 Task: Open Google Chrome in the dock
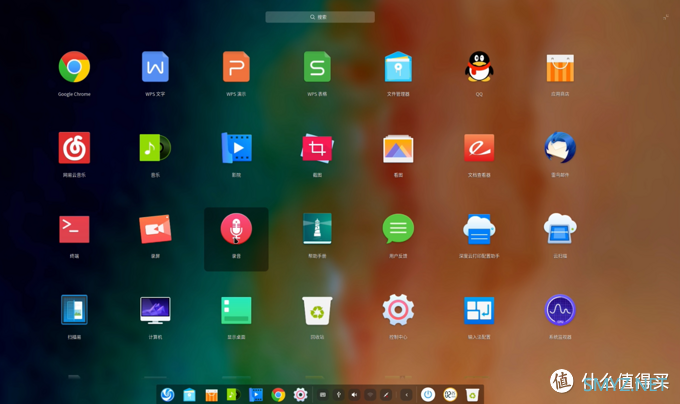(278, 394)
